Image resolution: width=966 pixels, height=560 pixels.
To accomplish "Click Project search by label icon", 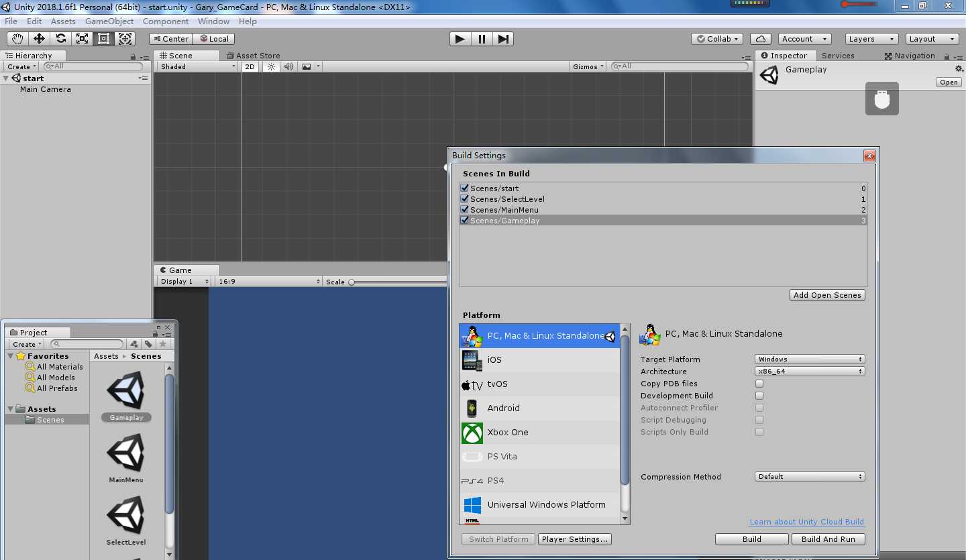I will [x=148, y=344].
